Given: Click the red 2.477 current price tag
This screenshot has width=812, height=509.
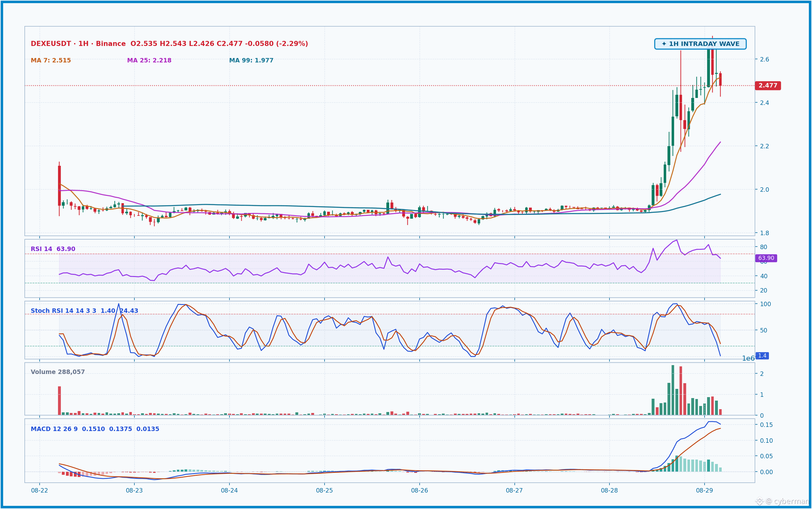Looking at the screenshot, I should tap(768, 86).
